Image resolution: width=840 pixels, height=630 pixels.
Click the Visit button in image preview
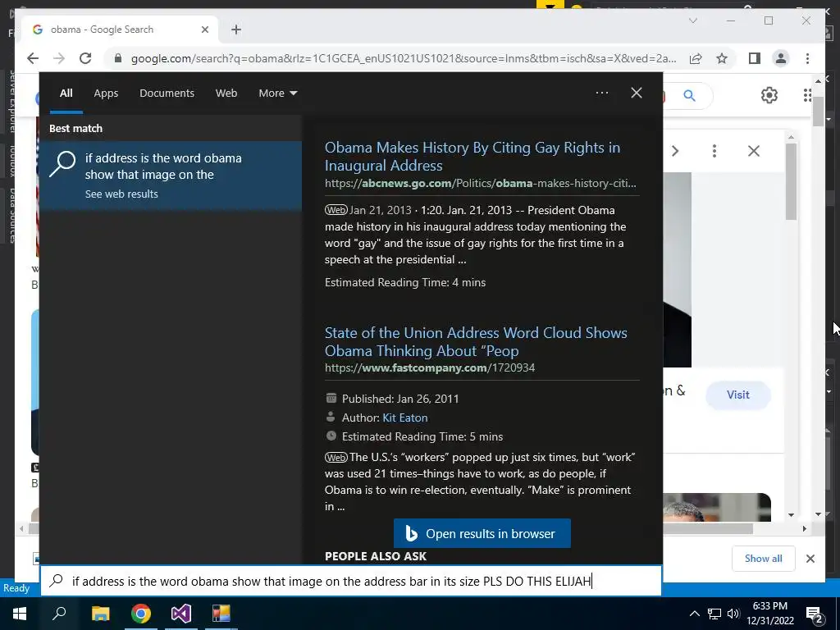pyautogui.click(x=737, y=395)
